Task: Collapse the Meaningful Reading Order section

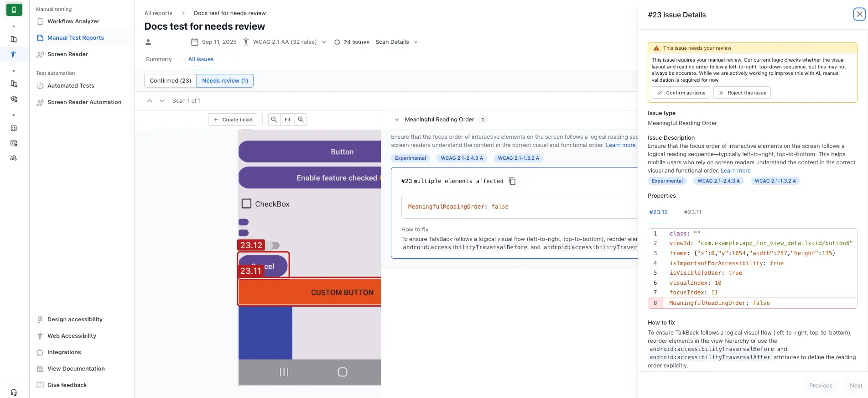Action: [x=397, y=120]
